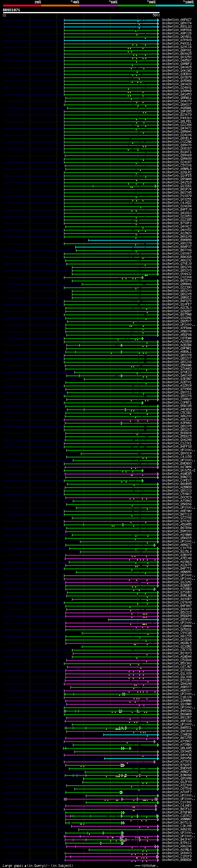
Task: Click hit label UniRef100_B4MID6
Action: click(176, 711)
